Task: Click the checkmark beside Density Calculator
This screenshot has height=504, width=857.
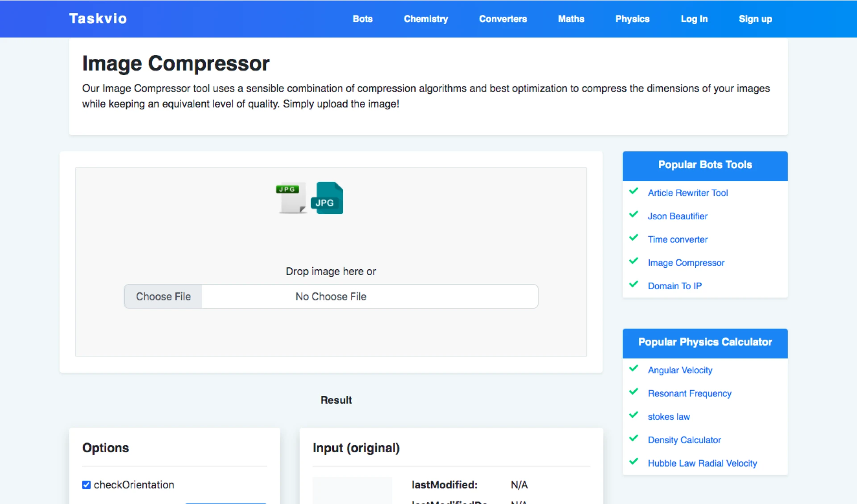Action: tap(634, 438)
